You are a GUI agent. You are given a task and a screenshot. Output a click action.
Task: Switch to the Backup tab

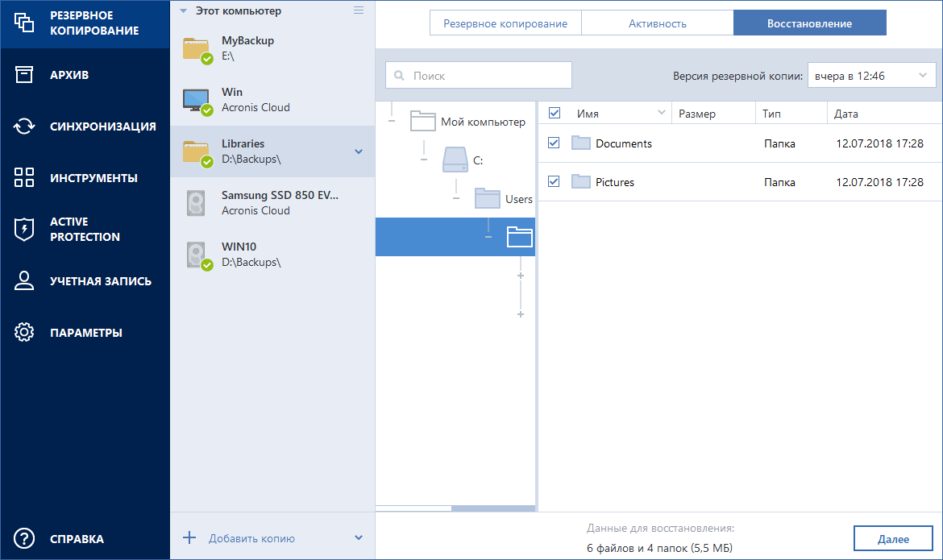(x=505, y=23)
